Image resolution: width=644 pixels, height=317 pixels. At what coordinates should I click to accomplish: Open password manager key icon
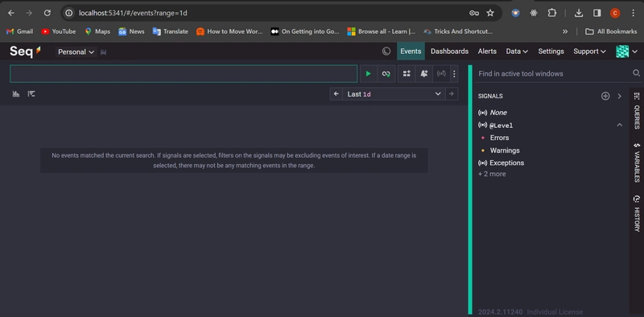(474, 13)
